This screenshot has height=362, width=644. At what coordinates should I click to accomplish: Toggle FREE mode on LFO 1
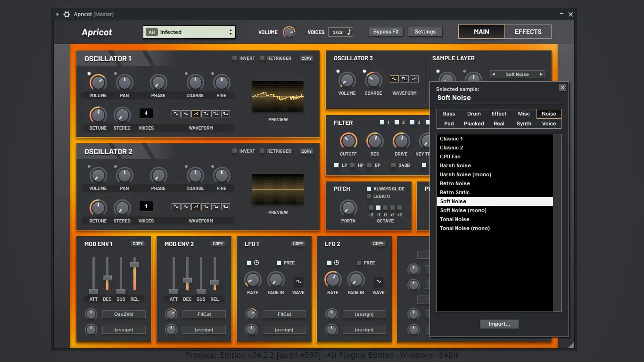pos(279,263)
